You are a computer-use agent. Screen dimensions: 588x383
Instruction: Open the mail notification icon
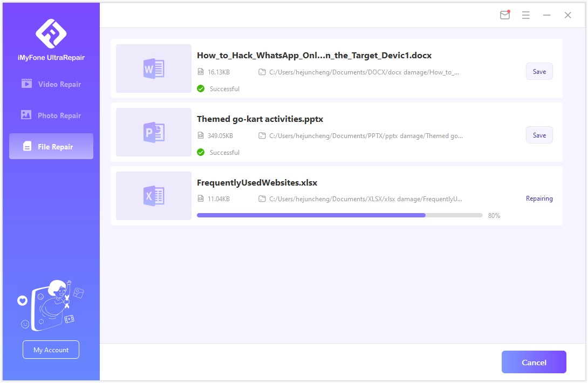505,15
